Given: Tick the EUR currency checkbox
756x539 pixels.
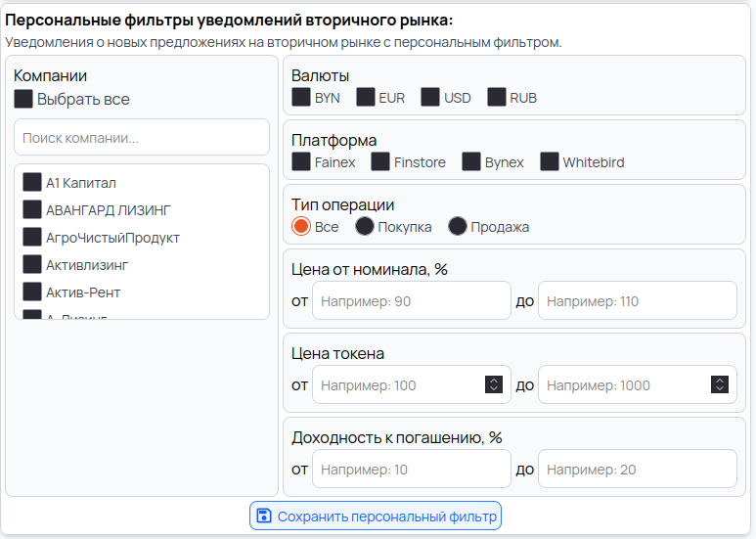Looking at the screenshot, I should pos(366,97).
